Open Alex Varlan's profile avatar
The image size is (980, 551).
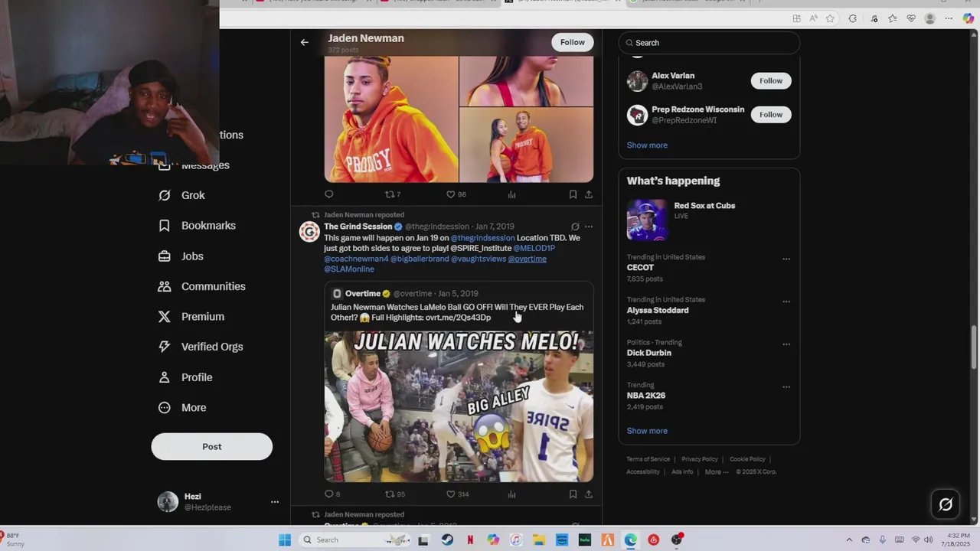coord(637,81)
